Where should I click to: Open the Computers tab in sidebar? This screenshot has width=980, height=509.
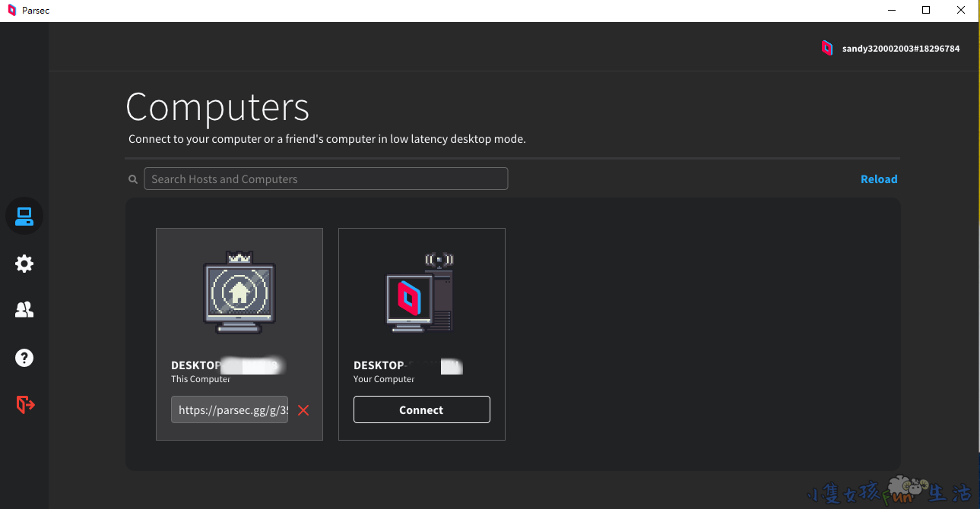24,217
